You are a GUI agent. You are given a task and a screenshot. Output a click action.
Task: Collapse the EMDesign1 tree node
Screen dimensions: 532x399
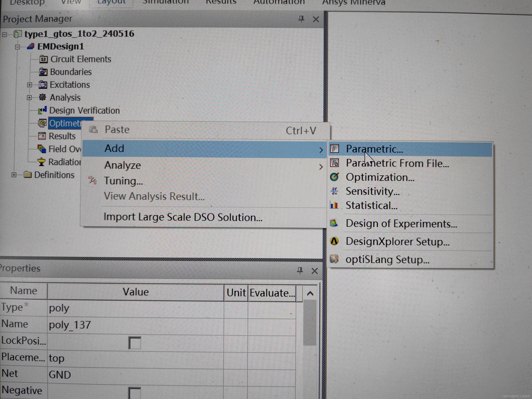click(17, 47)
